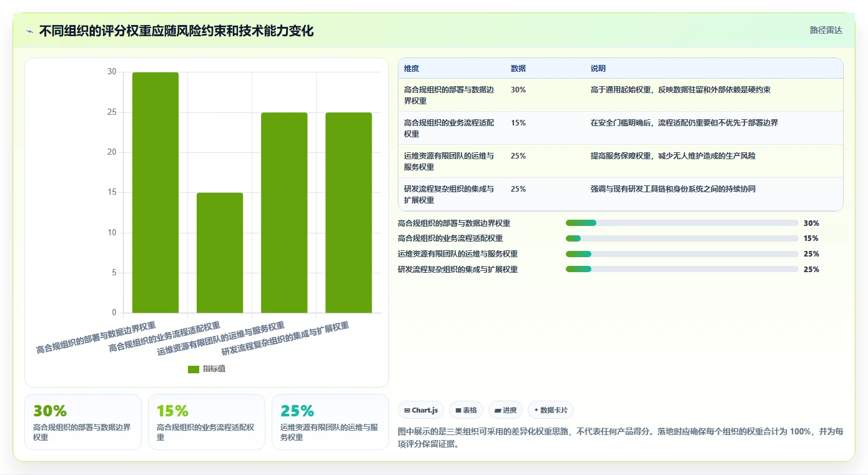The width and height of the screenshot is (868, 475).
Task: Select the 进度 tag chip
Action: 505,410
